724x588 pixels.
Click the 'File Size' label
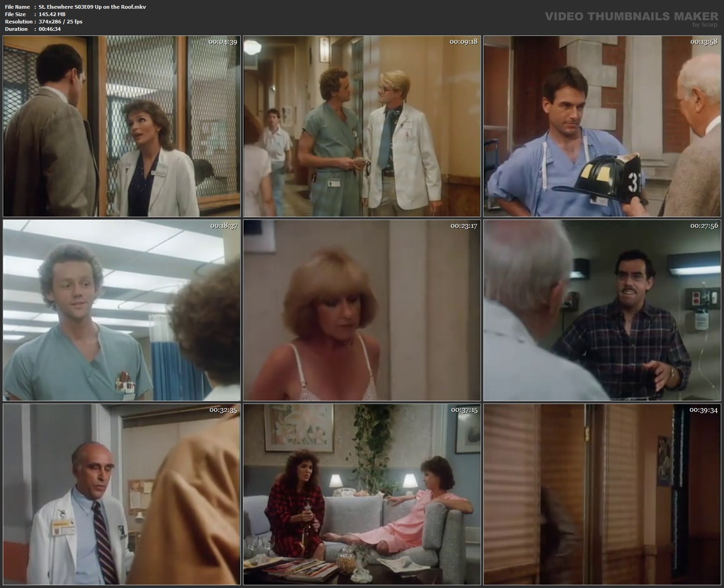(15, 14)
